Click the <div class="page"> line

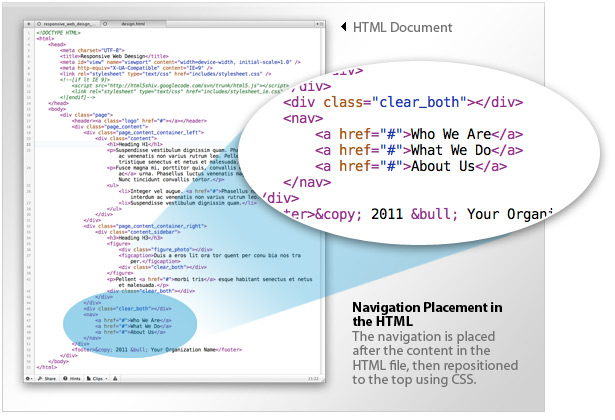(86, 115)
